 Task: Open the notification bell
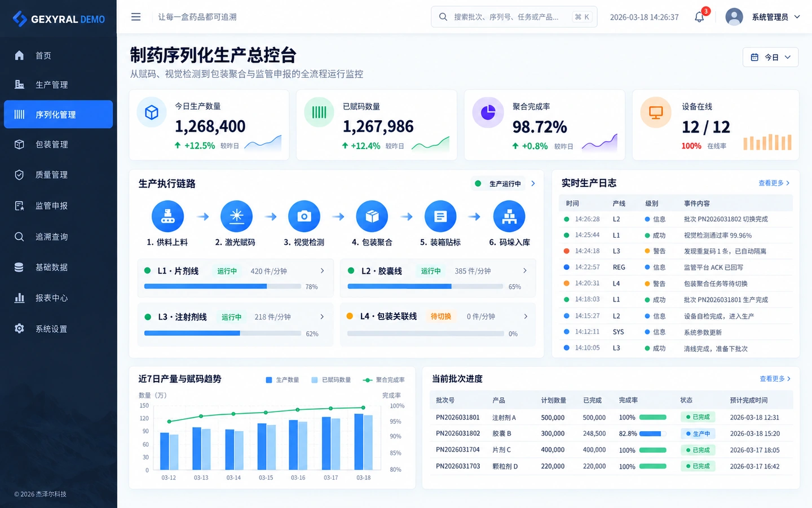[699, 17]
